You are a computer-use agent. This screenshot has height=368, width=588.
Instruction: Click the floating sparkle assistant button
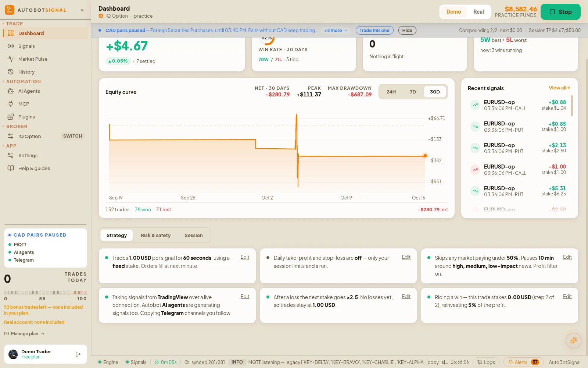click(x=573, y=340)
